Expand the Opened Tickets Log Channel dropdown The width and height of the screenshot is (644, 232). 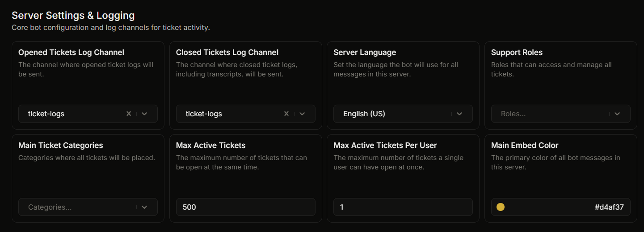[x=144, y=114]
